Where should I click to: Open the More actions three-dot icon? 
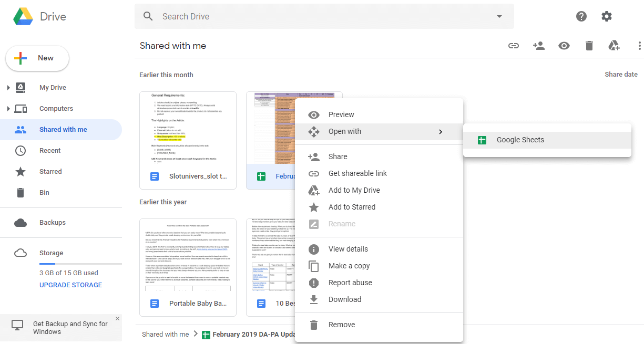[x=639, y=46]
